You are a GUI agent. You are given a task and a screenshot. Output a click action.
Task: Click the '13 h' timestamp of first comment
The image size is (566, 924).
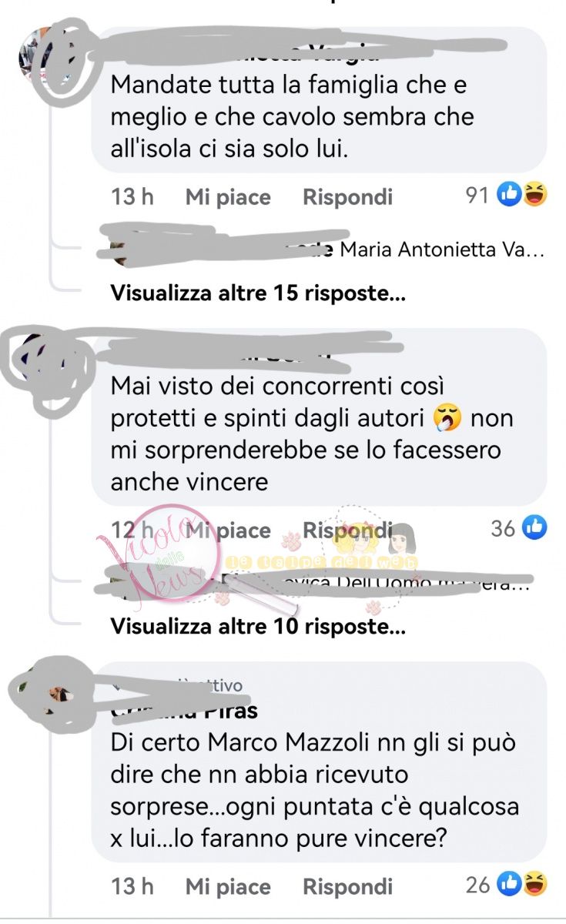[x=132, y=197]
